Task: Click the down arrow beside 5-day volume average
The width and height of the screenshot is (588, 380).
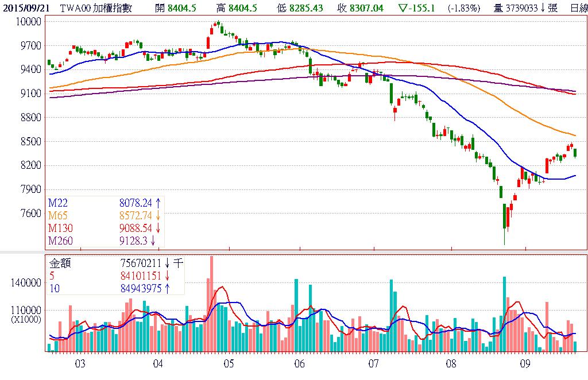Action: [167, 276]
